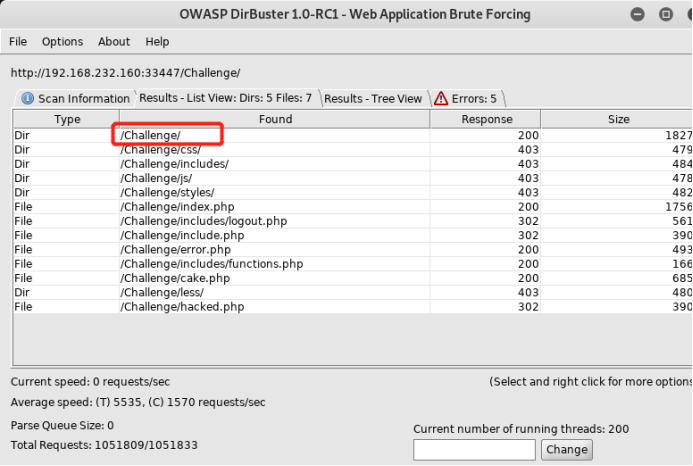The height and width of the screenshot is (466, 693).
Task: Open the Options menu
Action: [x=62, y=42]
